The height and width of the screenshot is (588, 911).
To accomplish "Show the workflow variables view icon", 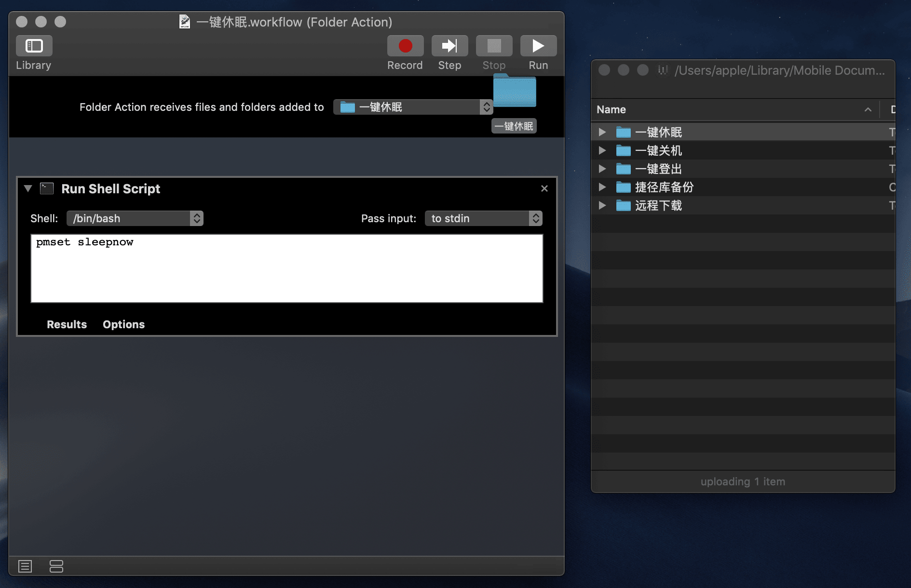I will pos(56,566).
